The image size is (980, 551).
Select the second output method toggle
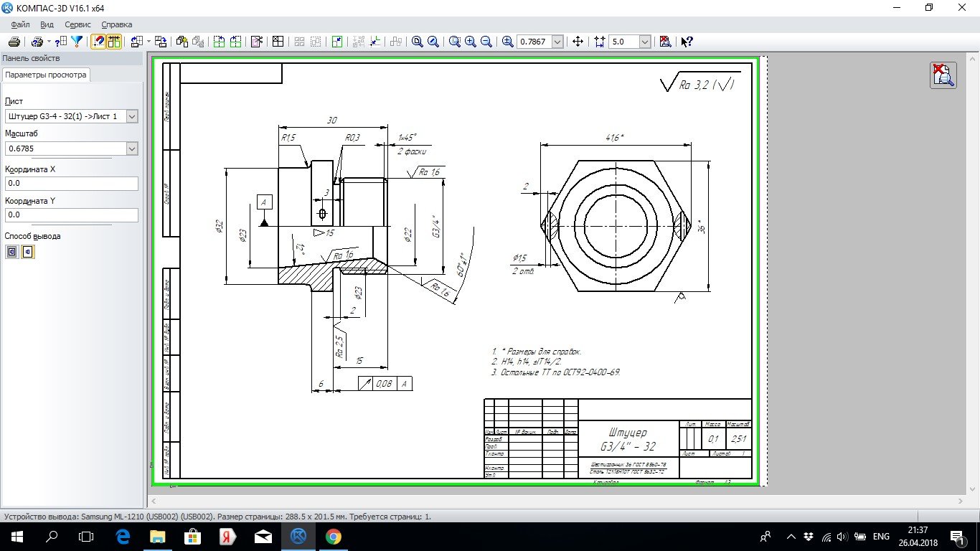click(x=28, y=252)
